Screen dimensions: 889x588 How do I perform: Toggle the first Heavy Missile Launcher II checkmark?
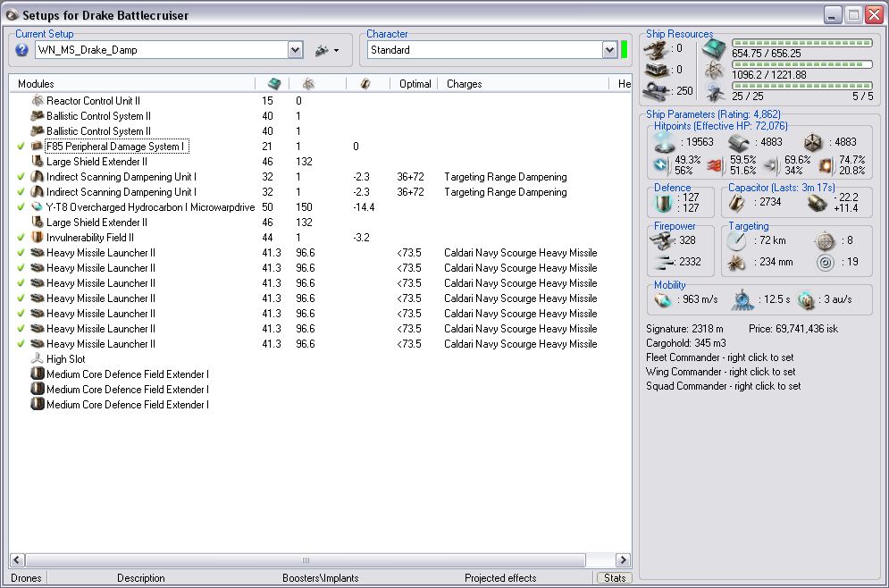[x=21, y=253]
